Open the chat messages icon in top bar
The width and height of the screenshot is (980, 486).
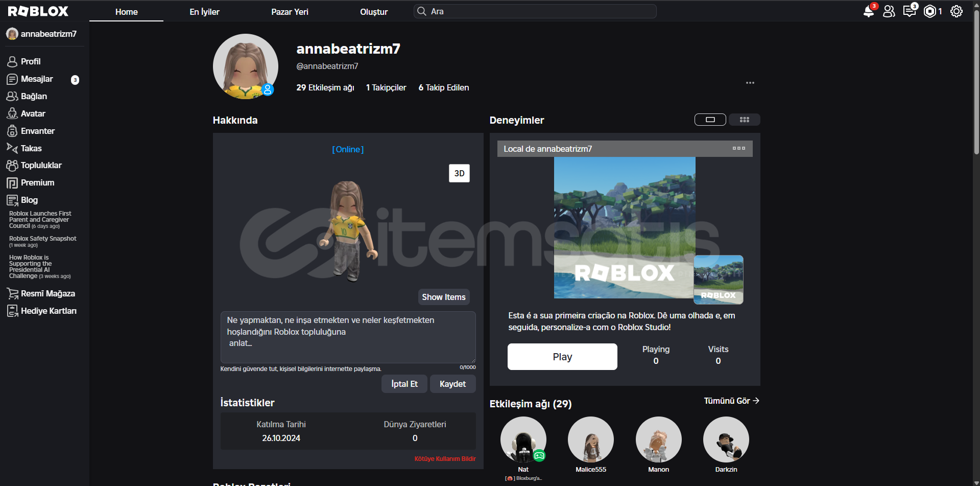point(909,11)
